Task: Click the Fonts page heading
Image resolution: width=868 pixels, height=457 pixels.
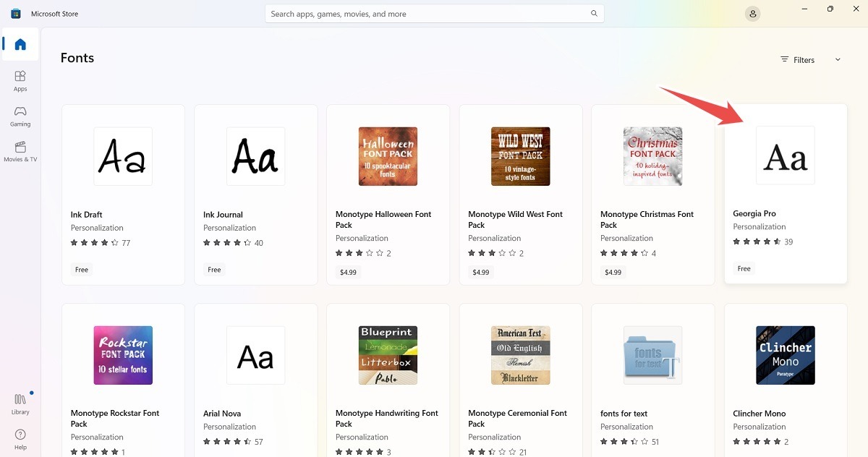Action: coord(77,58)
